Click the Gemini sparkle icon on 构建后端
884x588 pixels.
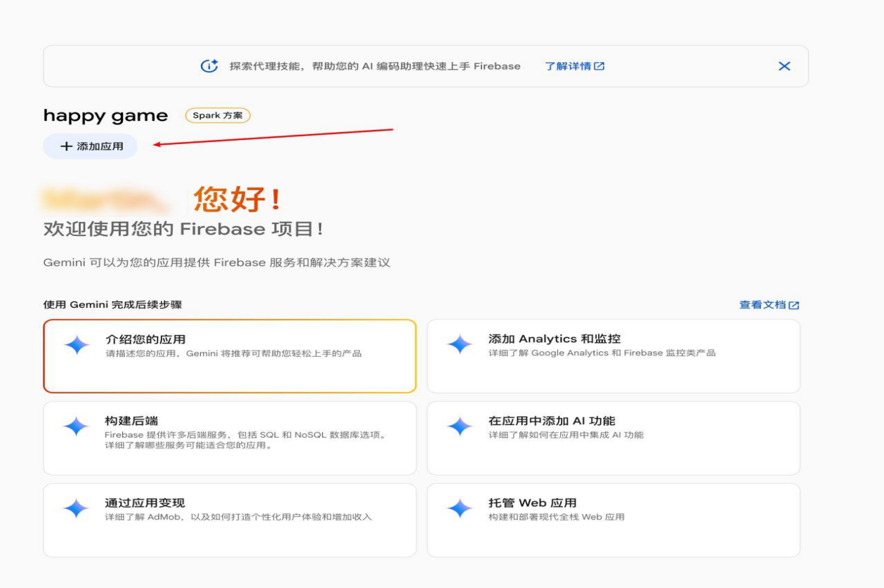pyautogui.click(x=77, y=427)
